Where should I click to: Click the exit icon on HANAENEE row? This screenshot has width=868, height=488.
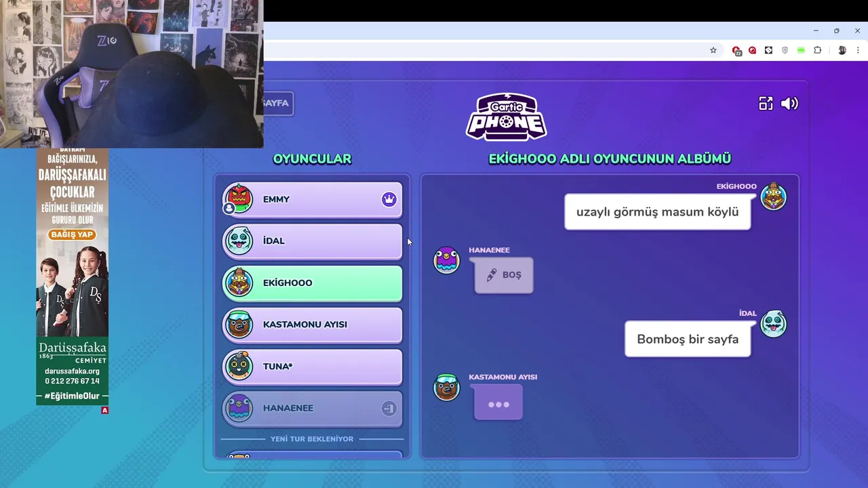point(389,408)
